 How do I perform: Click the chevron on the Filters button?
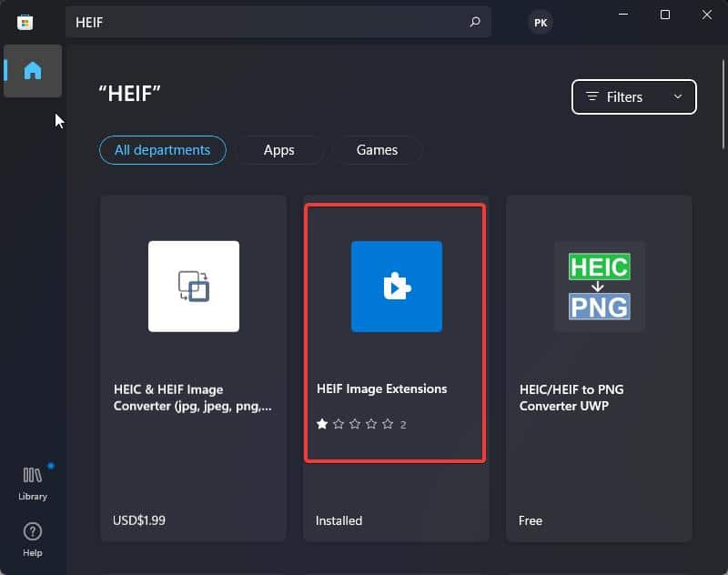pos(677,96)
